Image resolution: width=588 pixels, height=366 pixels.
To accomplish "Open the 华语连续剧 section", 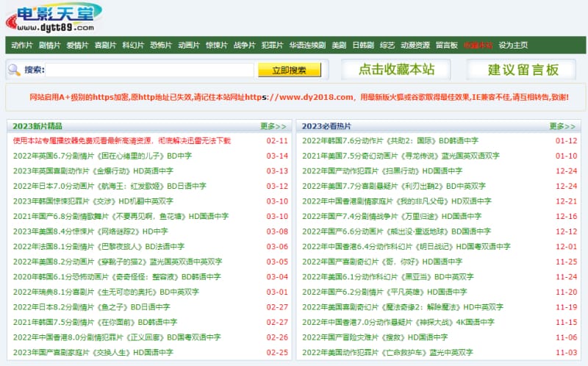I will tap(307, 46).
